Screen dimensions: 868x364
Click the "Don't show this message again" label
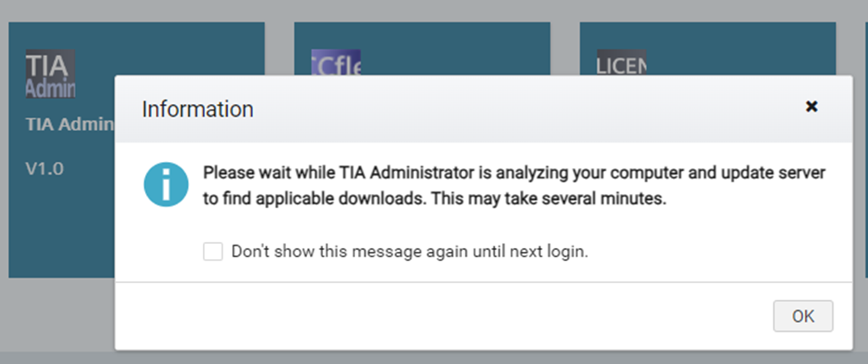coord(410,252)
